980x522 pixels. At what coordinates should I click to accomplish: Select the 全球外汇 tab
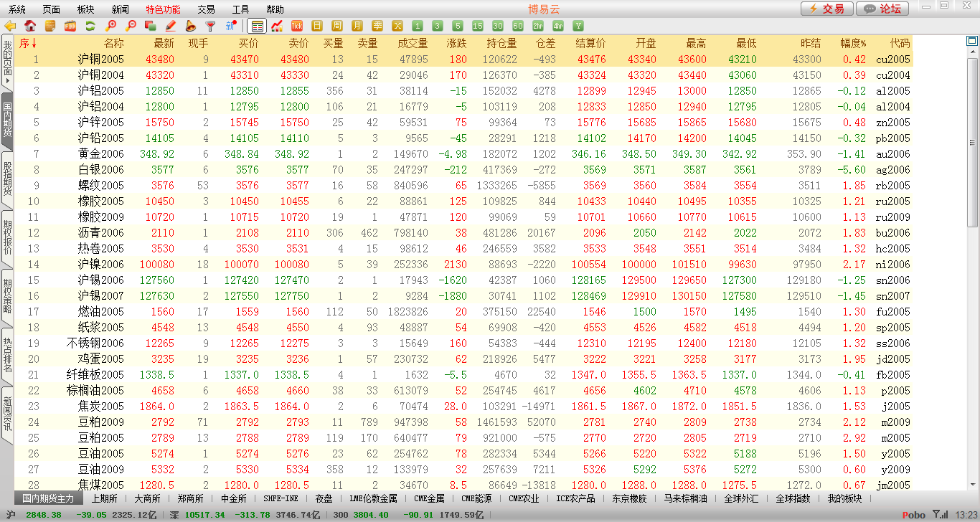pos(740,498)
